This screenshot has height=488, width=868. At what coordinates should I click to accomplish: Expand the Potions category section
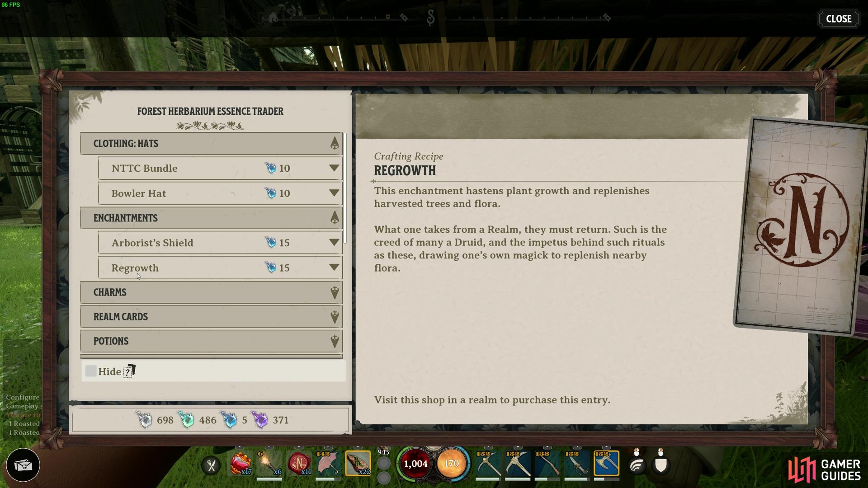pyautogui.click(x=211, y=340)
